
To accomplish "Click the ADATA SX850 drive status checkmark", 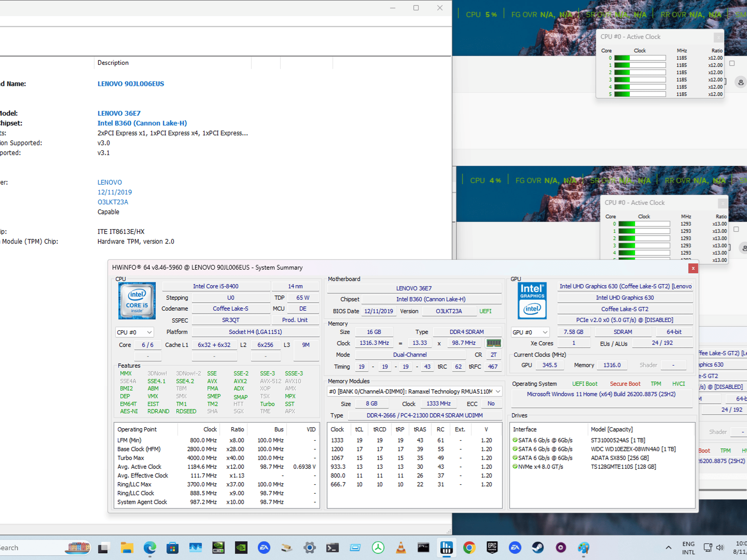I will point(515,458).
